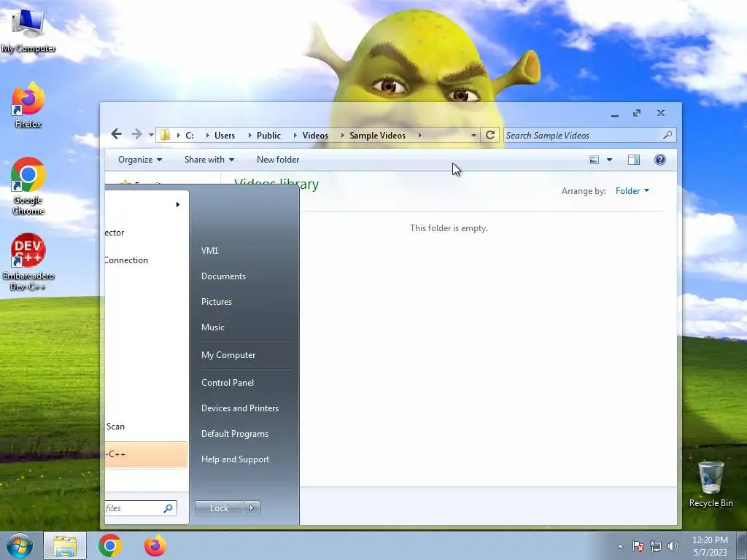Click the search magnifier icon in Explorer
Viewport: 747px width, 560px height.
click(x=667, y=135)
